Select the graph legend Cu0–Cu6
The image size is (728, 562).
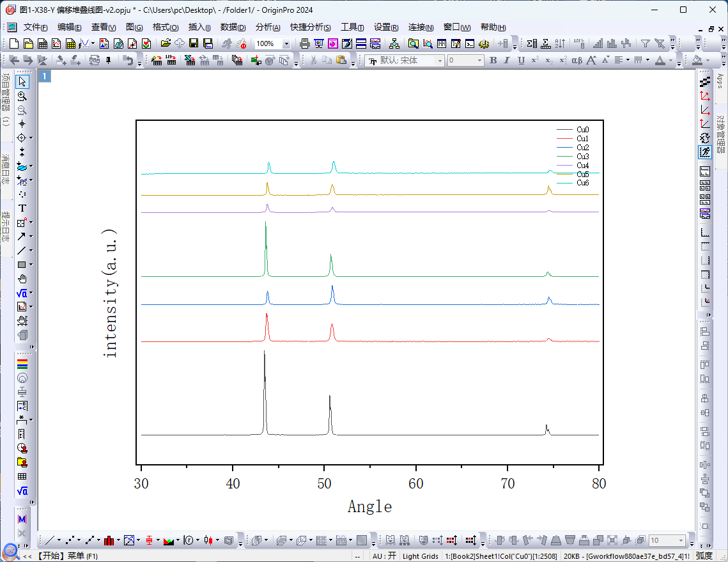573,156
